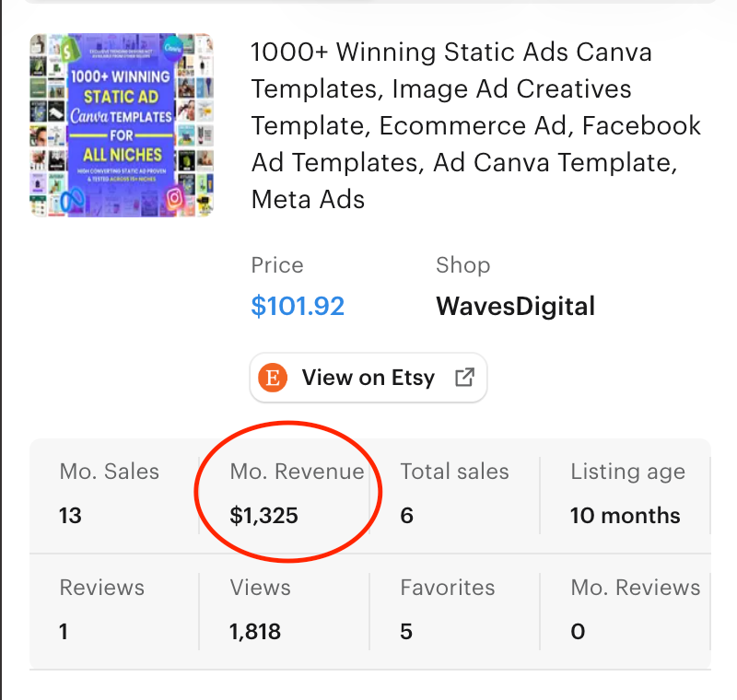
Task: Click the ALL NICHES banner in the thumbnail
Action: [x=122, y=154]
